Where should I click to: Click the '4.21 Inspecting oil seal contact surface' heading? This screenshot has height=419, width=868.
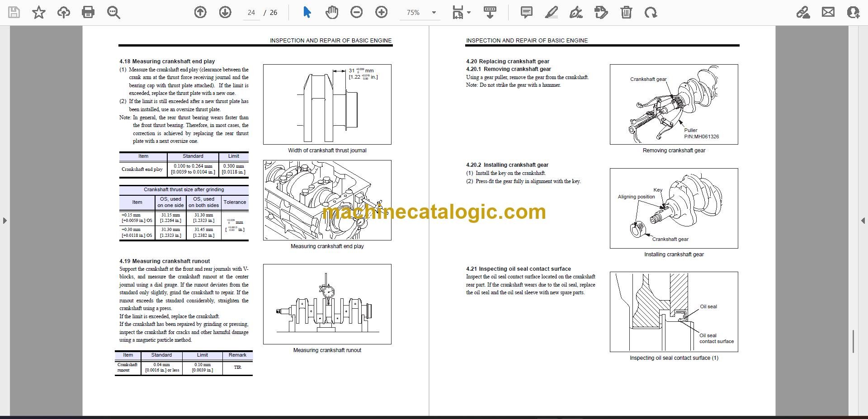click(519, 269)
